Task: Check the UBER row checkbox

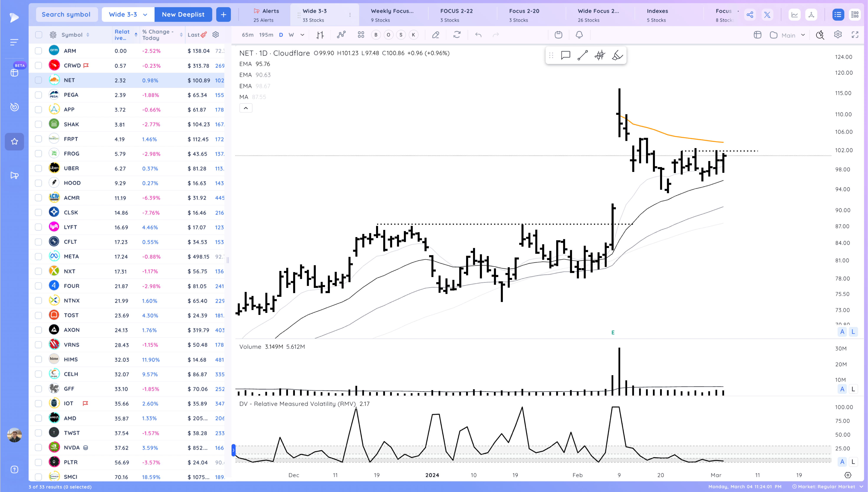Action: click(x=38, y=168)
